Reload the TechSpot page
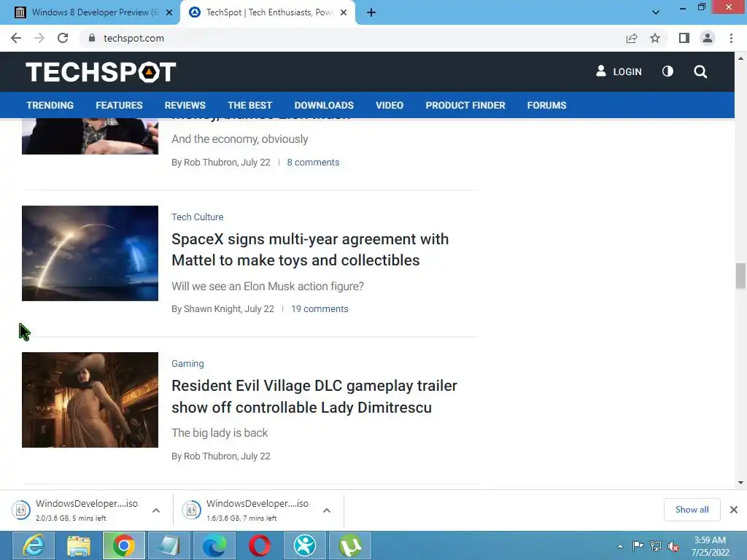This screenshot has height=560, width=747. pyautogui.click(x=63, y=38)
